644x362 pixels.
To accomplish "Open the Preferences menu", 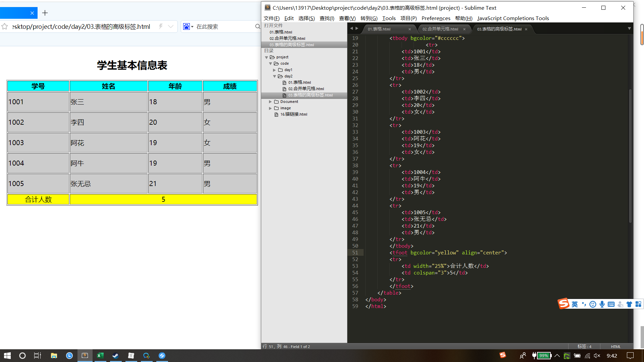I will point(436,18).
